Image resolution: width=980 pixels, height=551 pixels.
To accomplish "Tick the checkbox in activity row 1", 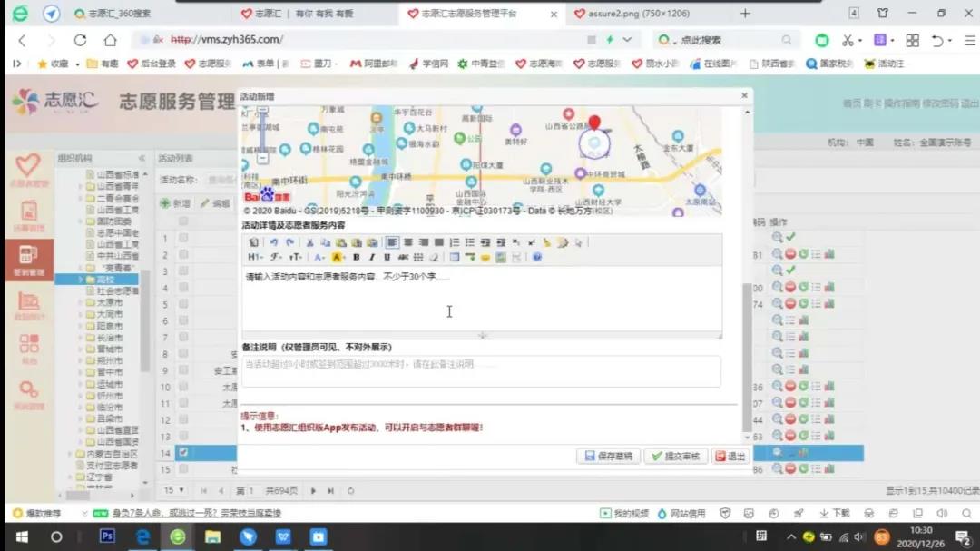I will point(183,238).
